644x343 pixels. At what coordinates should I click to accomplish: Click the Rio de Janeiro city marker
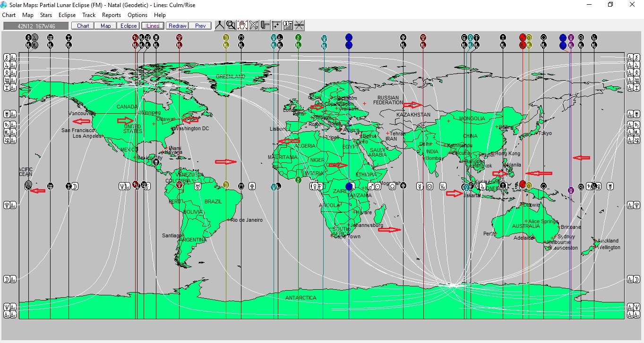point(229,220)
